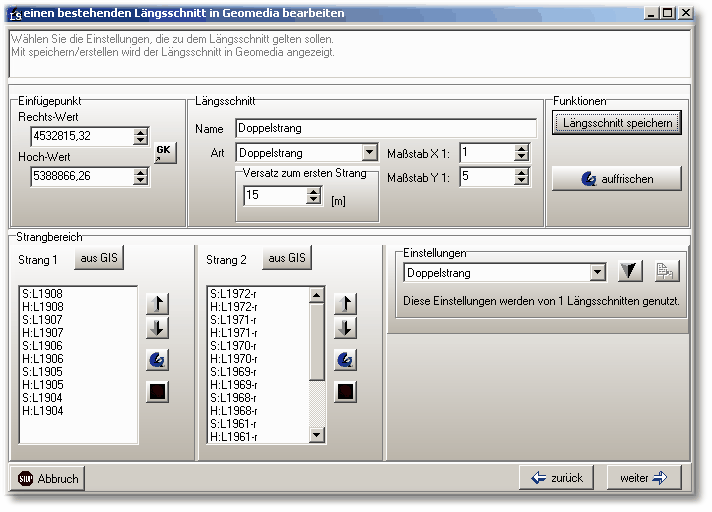This screenshot has height=512, width=712.
Task: Decrease Maßstab Y value
Action: [x=522, y=180]
